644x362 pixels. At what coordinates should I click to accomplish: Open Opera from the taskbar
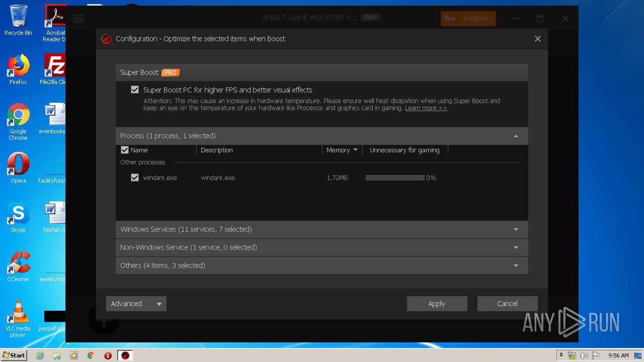coord(108,355)
